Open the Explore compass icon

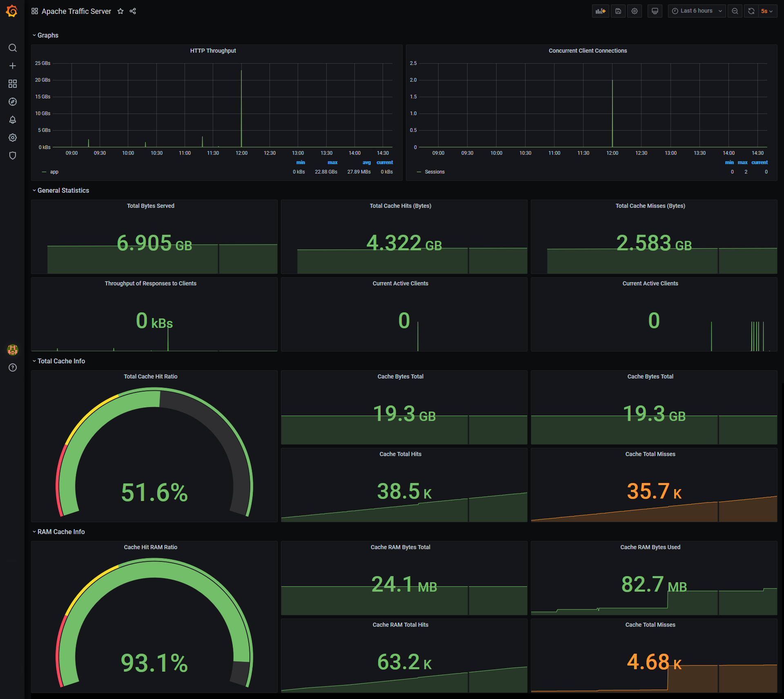(13, 102)
